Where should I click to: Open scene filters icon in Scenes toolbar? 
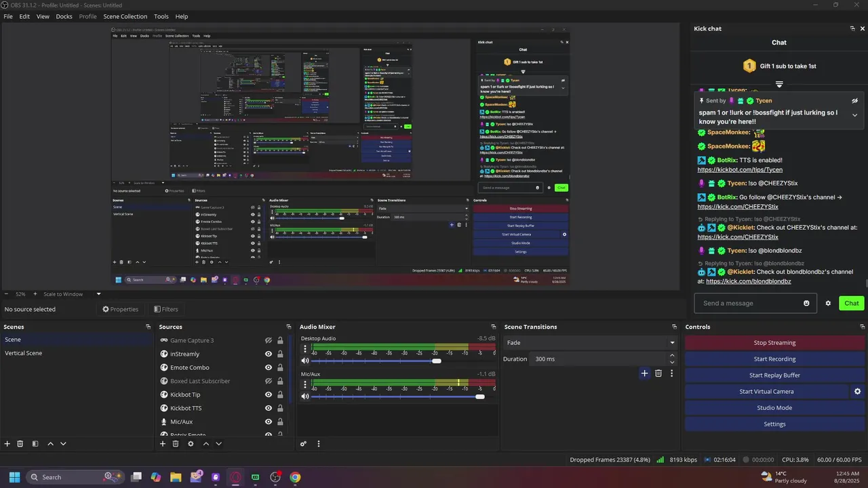35,444
